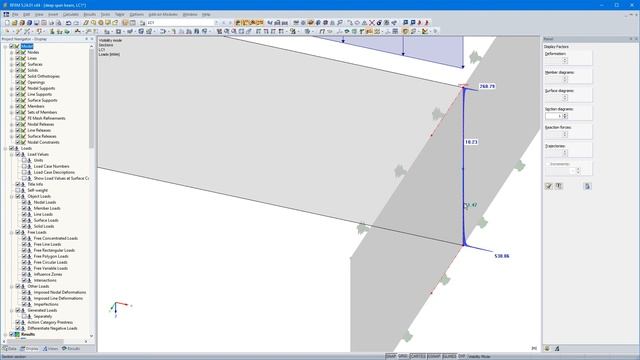Adjust the Section diagrams stepper
Image resolution: width=640 pixels, height=360 pixels.
pyautogui.click(x=565, y=116)
